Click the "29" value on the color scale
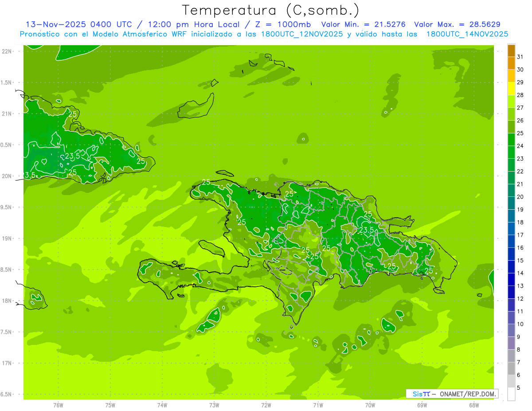Image resolution: width=532 pixels, height=411 pixels. click(x=520, y=82)
